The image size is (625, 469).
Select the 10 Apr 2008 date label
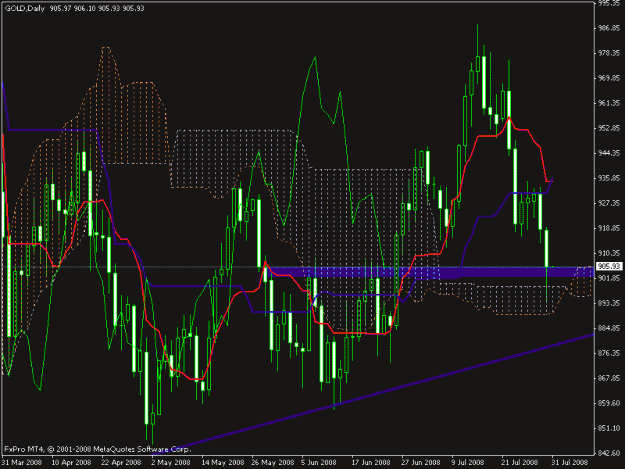[x=71, y=463]
